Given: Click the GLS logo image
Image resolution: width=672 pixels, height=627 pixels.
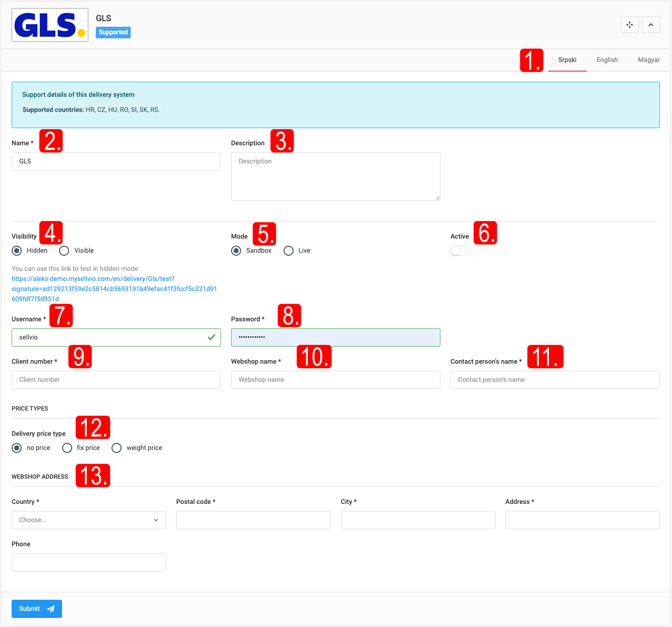Looking at the screenshot, I should tap(50, 25).
